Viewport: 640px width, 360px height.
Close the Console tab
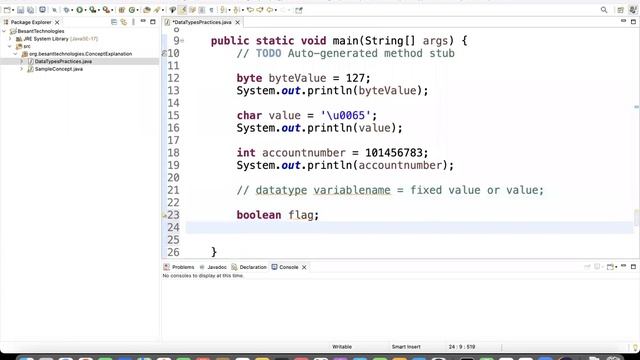click(304, 267)
